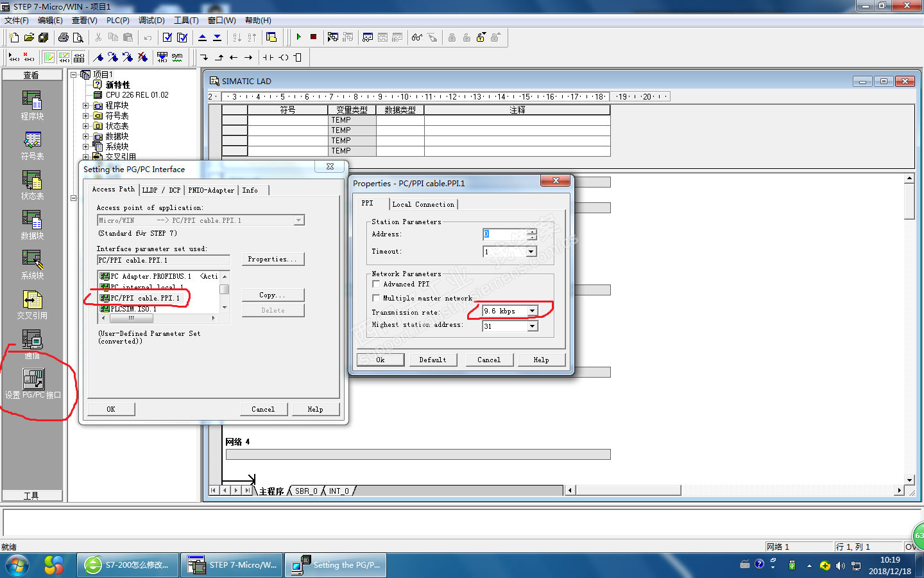Click OK in Setting the PG/PC Interface dialog

(x=111, y=409)
